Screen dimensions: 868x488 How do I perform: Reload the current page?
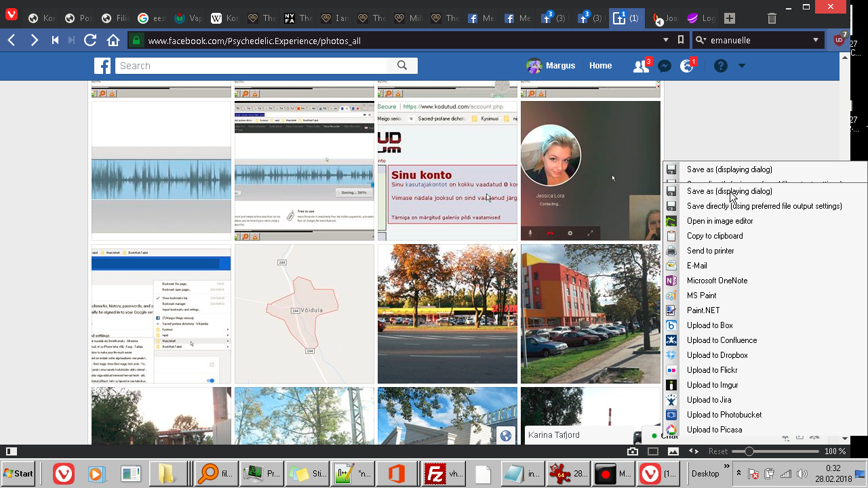tap(90, 41)
